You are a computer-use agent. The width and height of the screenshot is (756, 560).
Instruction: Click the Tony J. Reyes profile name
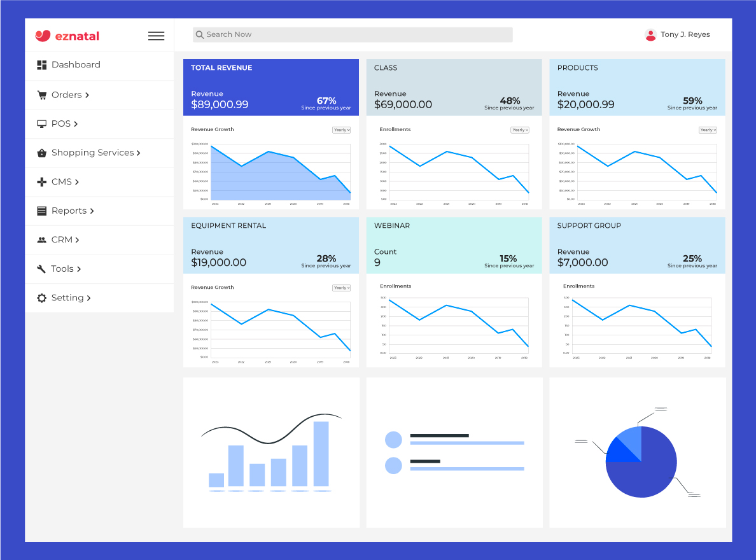(685, 35)
